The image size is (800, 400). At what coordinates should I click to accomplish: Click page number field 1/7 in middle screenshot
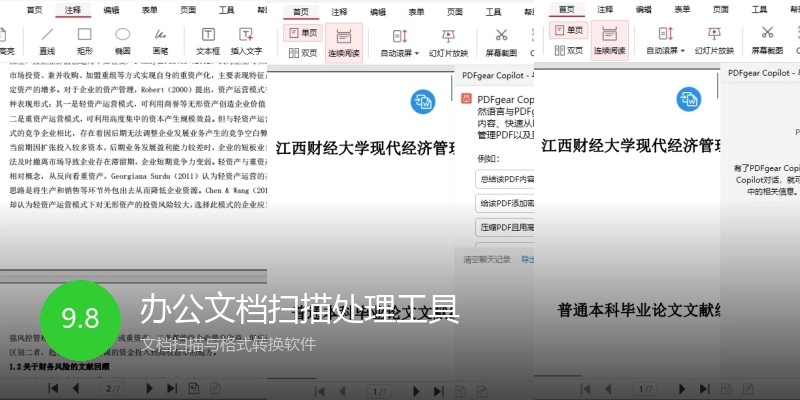380,392
